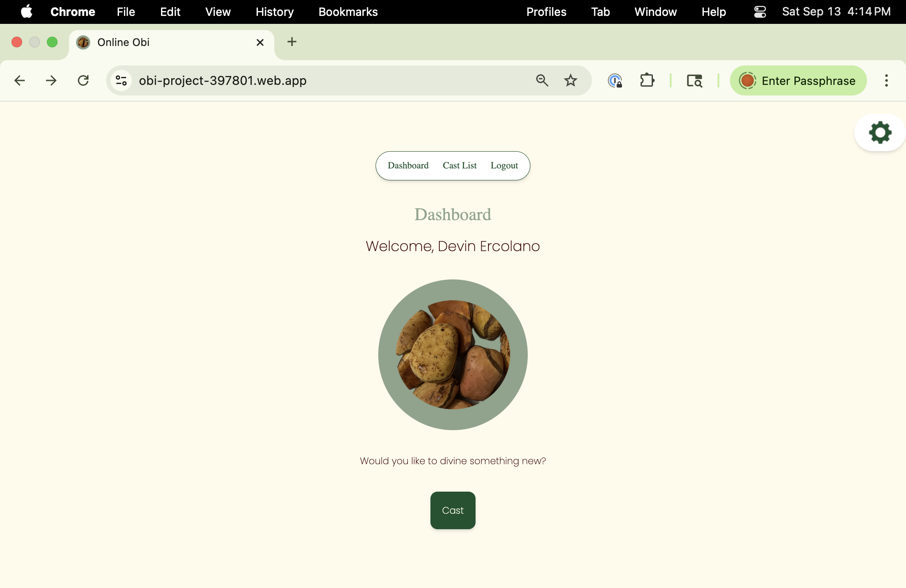Bookmark this page with the star icon
906x588 pixels.
click(570, 80)
